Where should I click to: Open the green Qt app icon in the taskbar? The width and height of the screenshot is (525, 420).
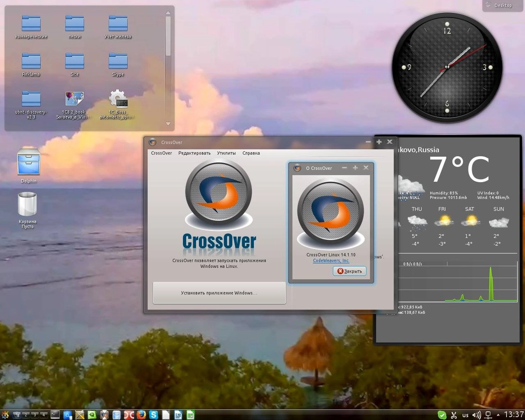92,415
